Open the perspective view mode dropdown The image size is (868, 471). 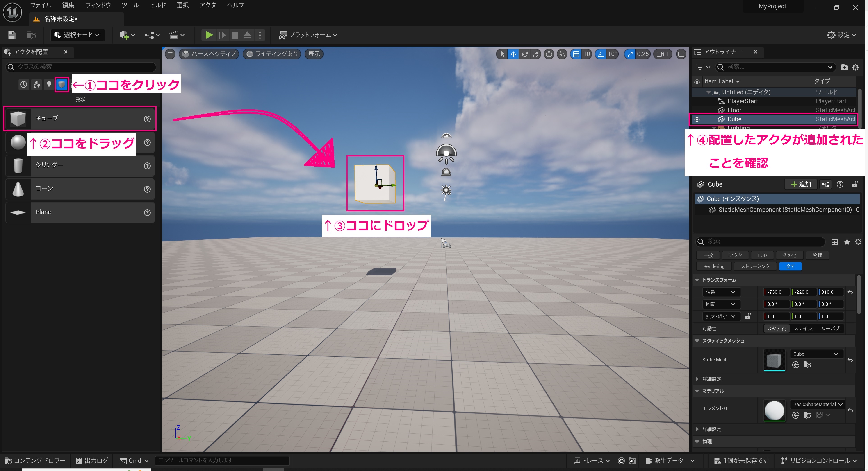click(x=209, y=54)
